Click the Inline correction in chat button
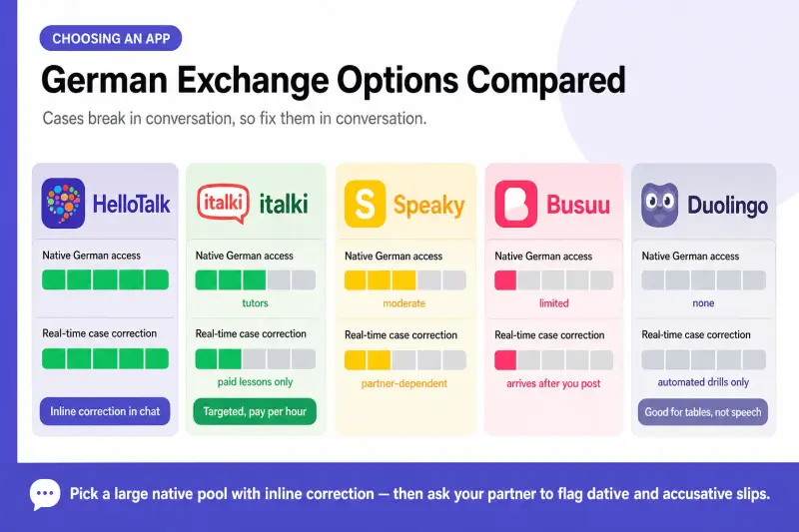This screenshot has height=532, width=799. click(x=105, y=411)
